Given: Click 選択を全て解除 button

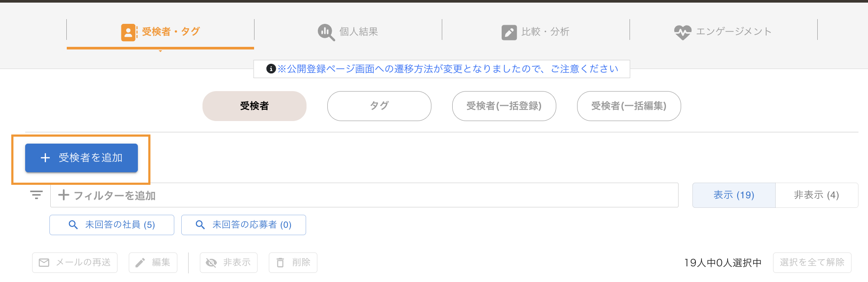Looking at the screenshot, I should tap(812, 262).
